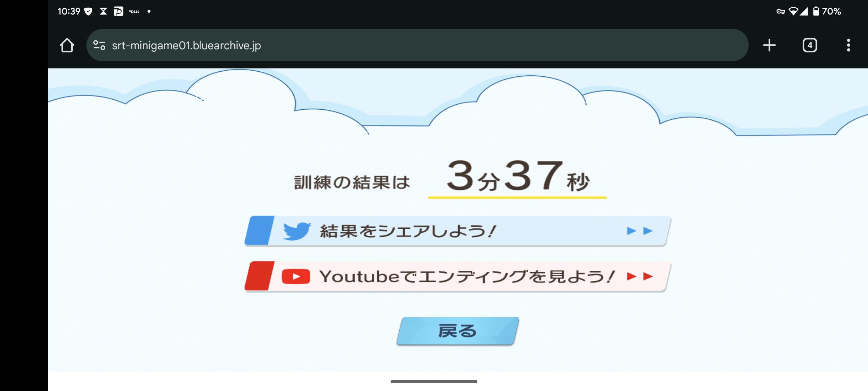
Task: Tap the Wi-Fi status icon
Action: pyautogui.click(x=793, y=11)
